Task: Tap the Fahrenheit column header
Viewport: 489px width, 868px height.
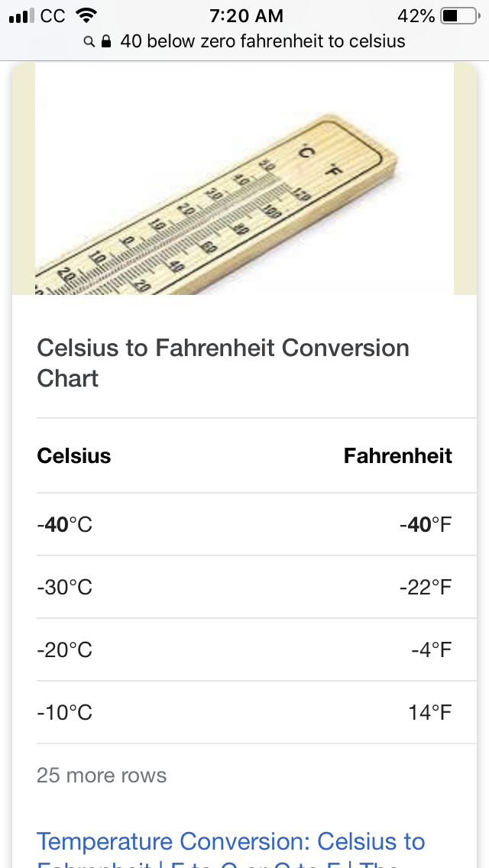Action: coord(397,456)
